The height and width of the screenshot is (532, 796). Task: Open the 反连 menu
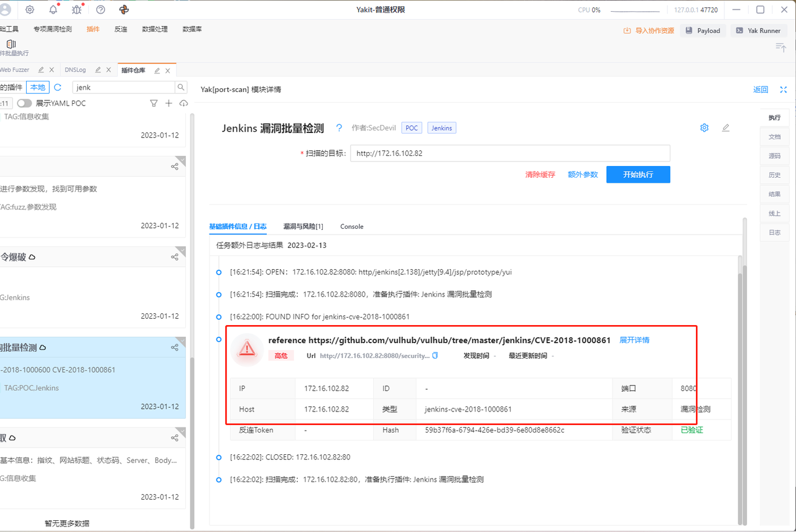[121, 29]
